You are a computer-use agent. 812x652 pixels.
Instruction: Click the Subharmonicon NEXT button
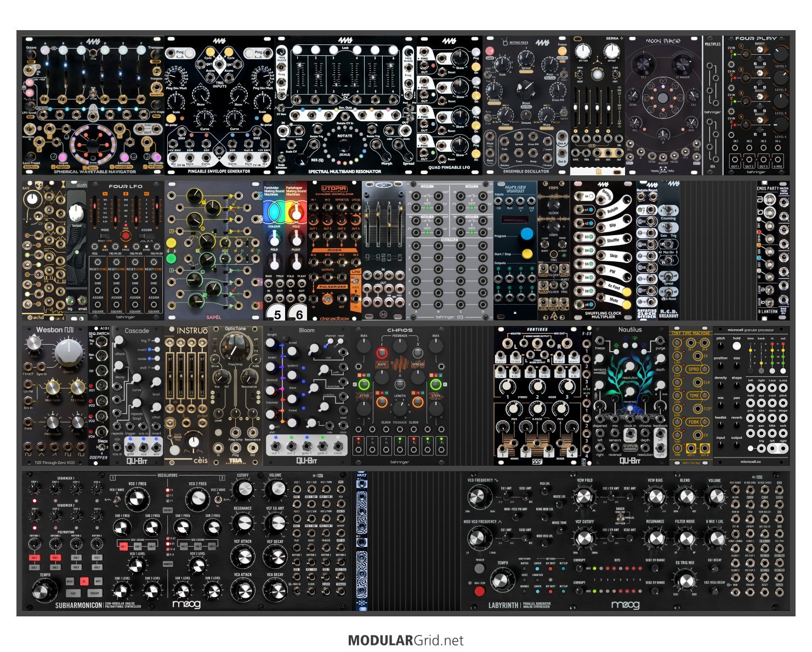tap(98, 581)
